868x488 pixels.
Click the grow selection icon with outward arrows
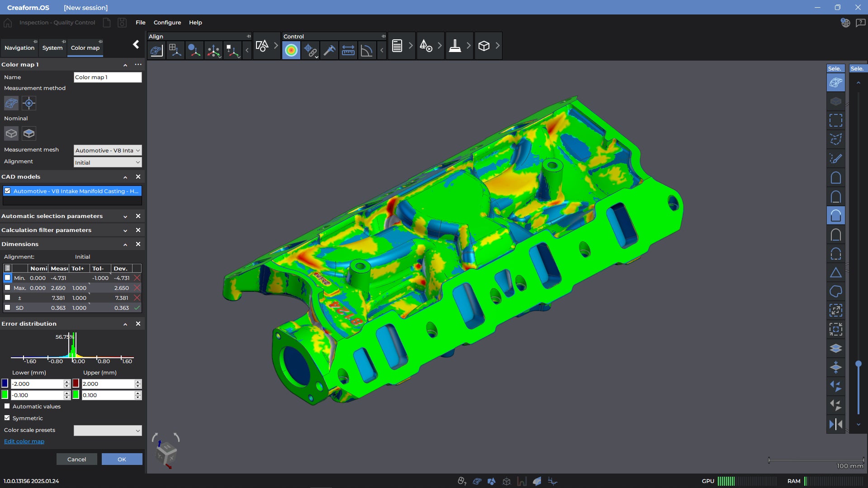click(x=836, y=310)
